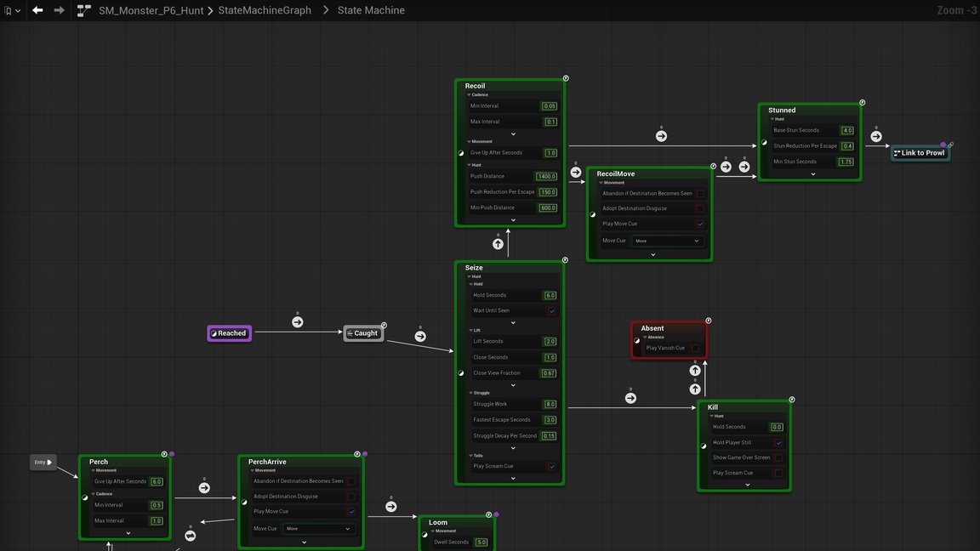Screen dimensions: 980x551
Task: Toggle Play Move Cue in RecoilMove
Action: coord(699,224)
